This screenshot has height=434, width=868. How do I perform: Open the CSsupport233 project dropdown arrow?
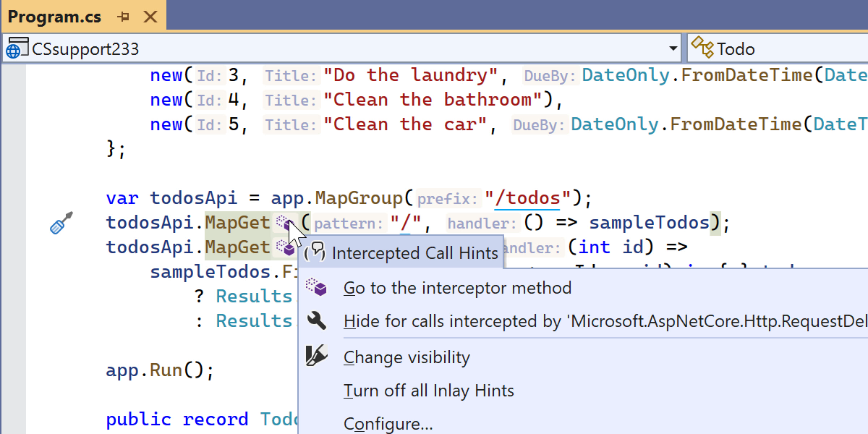[673, 48]
